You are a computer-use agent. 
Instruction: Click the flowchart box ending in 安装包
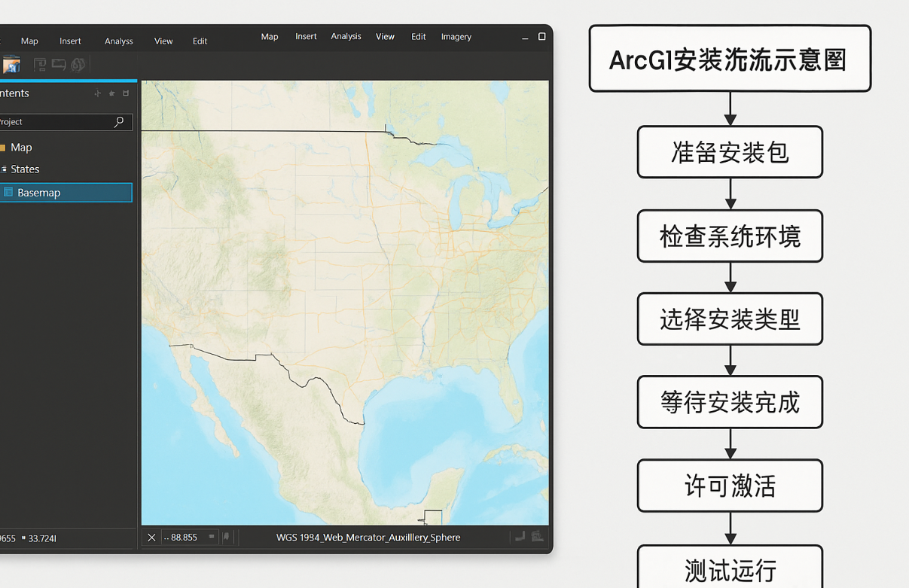tap(730, 152)
